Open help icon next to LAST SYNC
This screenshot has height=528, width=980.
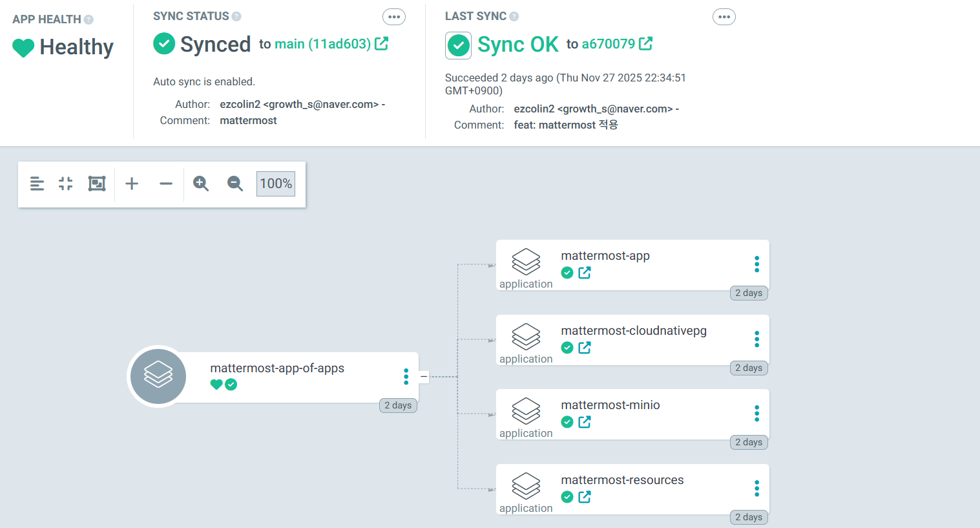514,16
